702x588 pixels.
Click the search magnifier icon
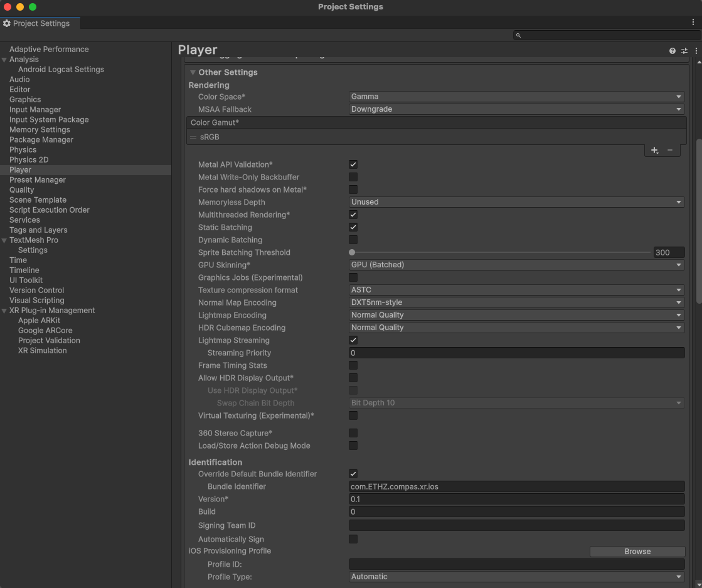(x=518, y=36)
